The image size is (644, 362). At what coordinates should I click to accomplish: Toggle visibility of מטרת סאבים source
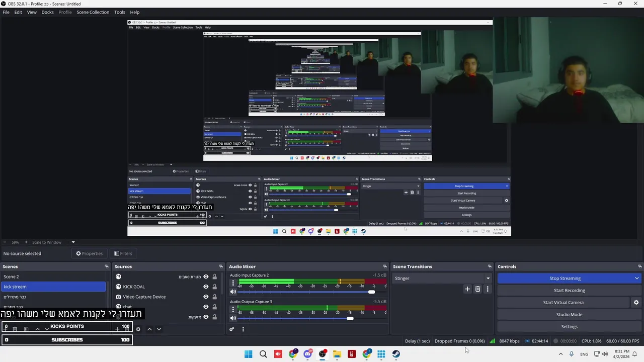pyautogui.click(x=206, y=277)
